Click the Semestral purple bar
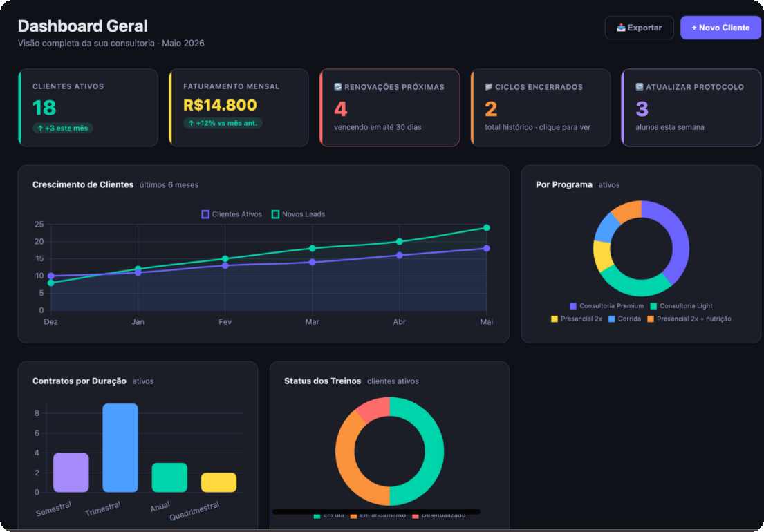 pos(71,473)
